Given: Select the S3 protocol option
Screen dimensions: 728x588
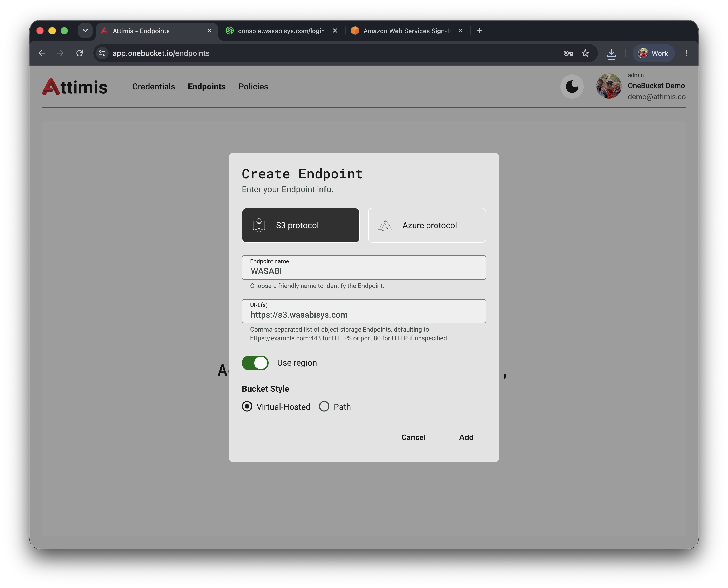Looking at the screenshot, I should tap(300, 225).
